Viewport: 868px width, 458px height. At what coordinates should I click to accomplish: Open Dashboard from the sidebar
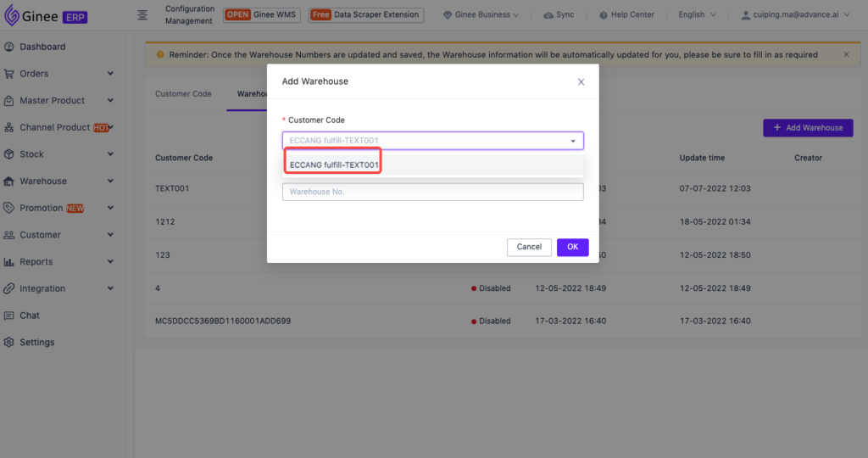pos(42,47)
